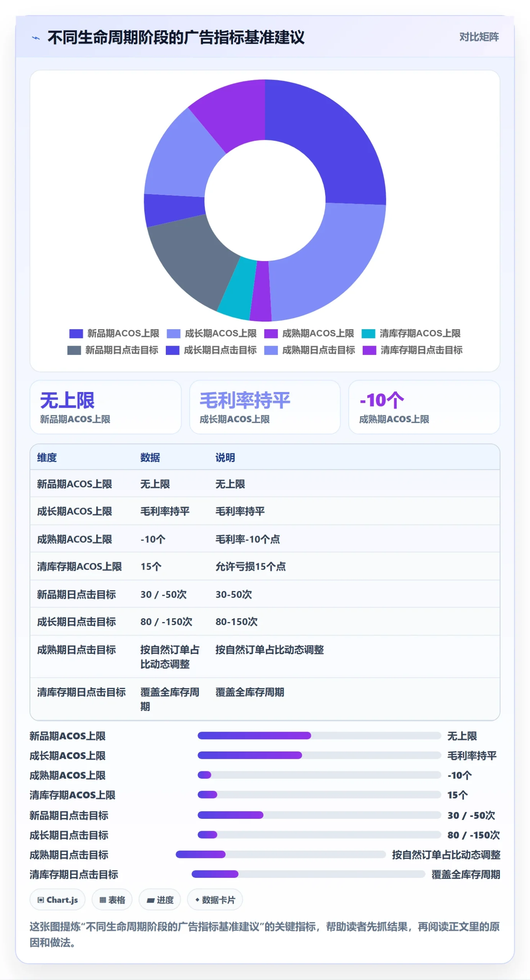Click table cell 30-50次
Viewport: 530px width, 980px height.
point(234,594)
